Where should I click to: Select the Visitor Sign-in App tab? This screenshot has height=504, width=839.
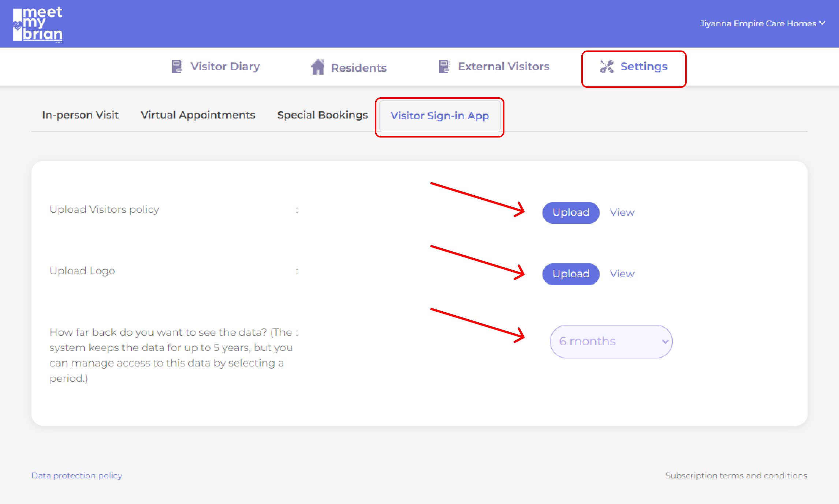(439, 116)
